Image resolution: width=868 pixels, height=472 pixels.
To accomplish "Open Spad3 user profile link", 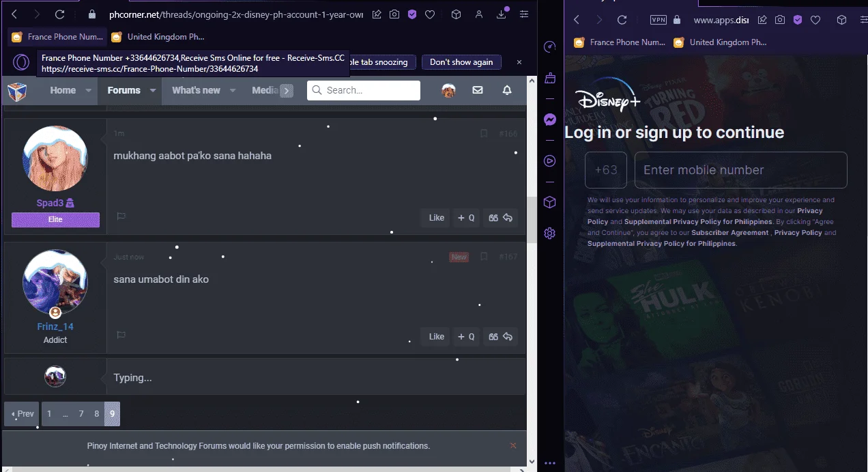I will click(50, 203).
